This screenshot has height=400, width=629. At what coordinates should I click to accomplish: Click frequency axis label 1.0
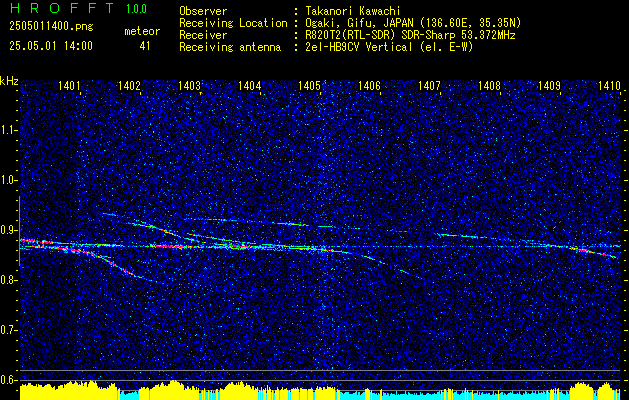point(9,181)
